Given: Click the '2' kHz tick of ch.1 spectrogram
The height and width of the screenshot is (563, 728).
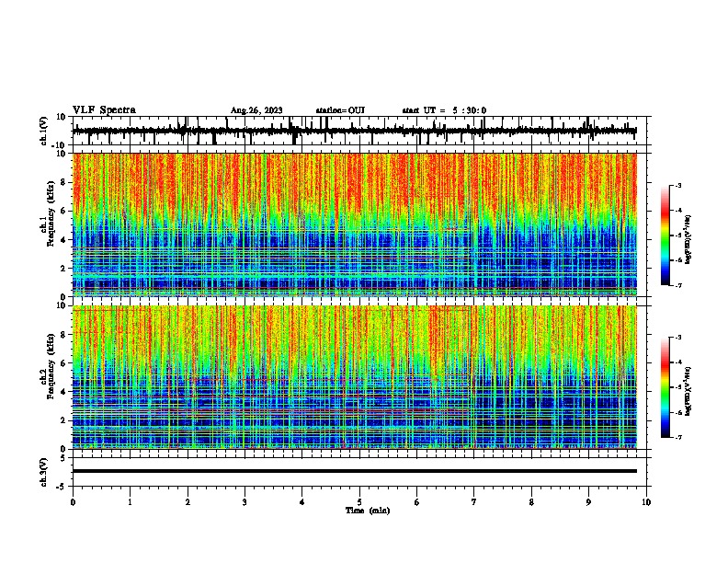Looking at the screenshot, I should tap(64, 268).
